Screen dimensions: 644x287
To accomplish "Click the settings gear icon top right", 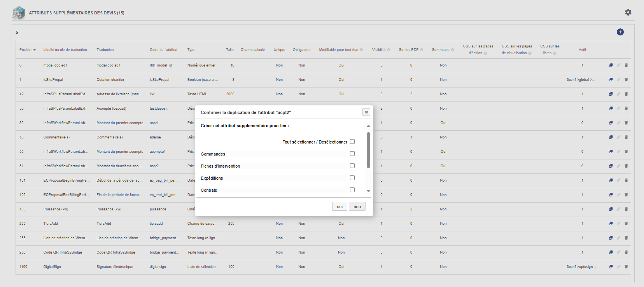I will tap(628, 12).
